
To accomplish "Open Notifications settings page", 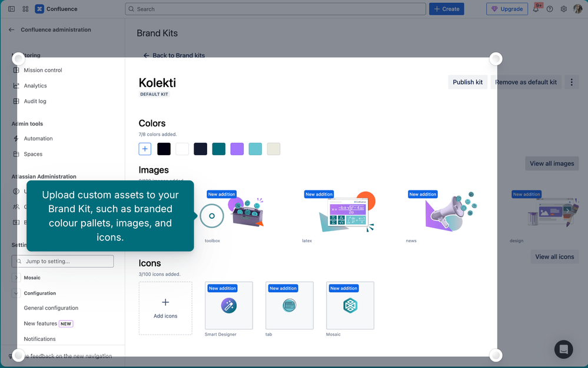I will point(40,339).
